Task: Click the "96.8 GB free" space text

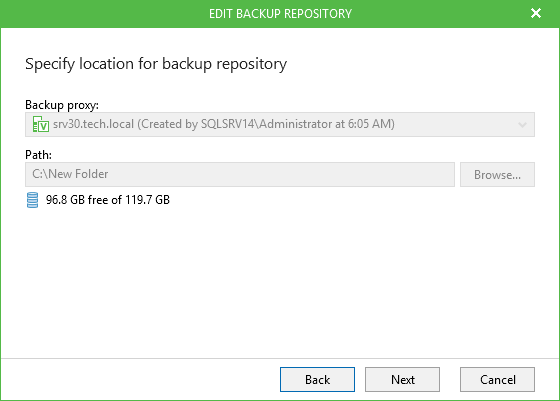Action: tap(77, 200)
